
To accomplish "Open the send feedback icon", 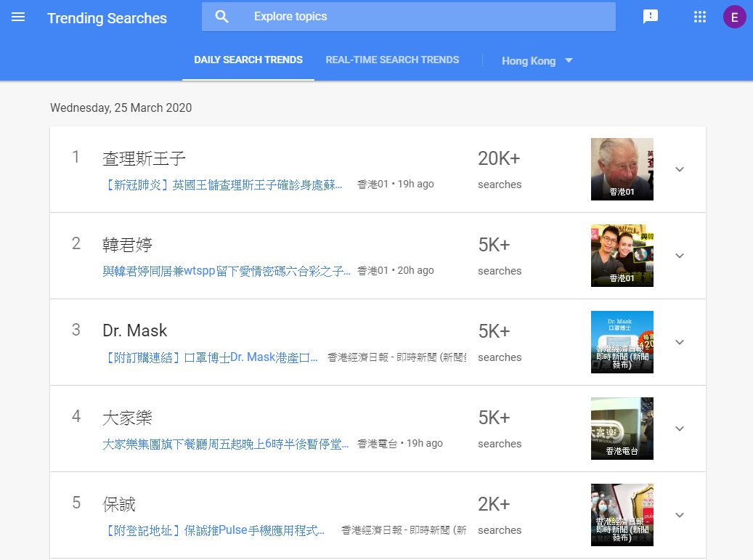I will [650, 17].
